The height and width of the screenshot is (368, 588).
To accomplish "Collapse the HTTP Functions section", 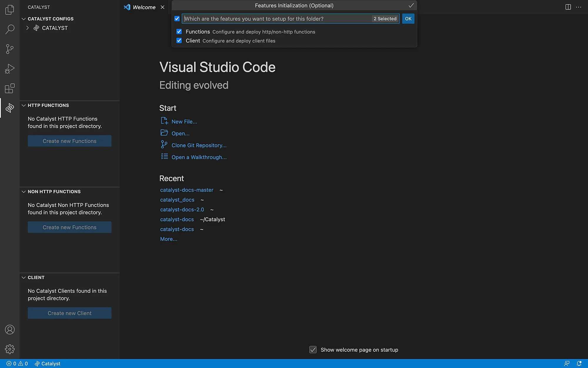I will [24, 105].
